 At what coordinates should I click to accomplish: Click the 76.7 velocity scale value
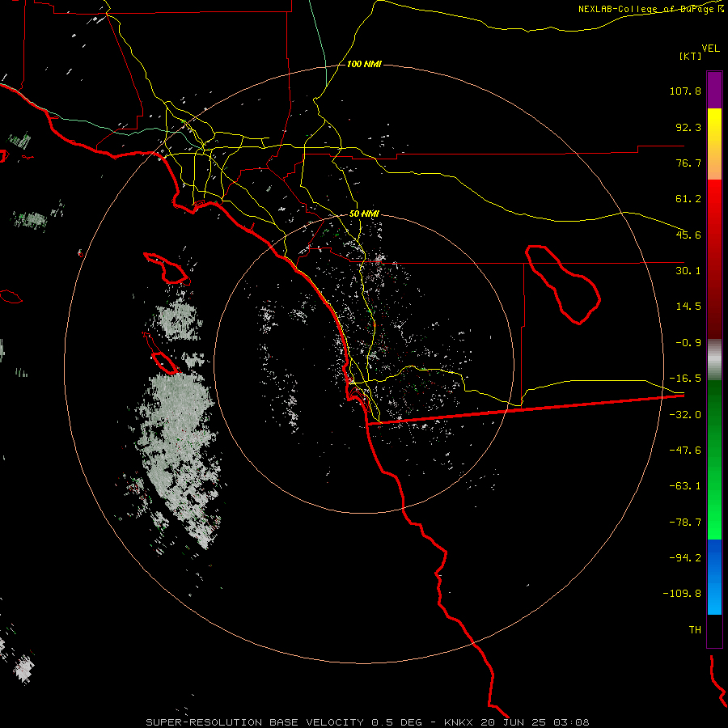tap(688, 163)
